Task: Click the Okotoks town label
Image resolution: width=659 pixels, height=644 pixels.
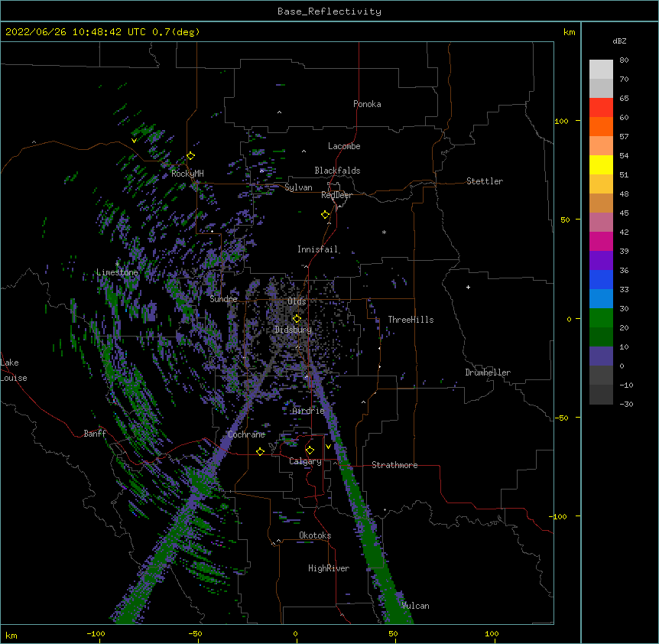Action: tap(315, 535)
